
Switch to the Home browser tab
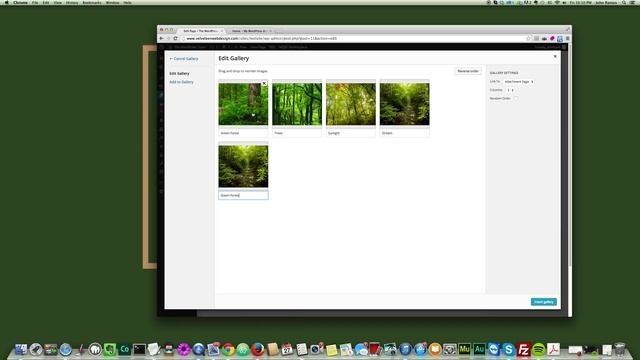pyautogui.click(x=250, y=31)
